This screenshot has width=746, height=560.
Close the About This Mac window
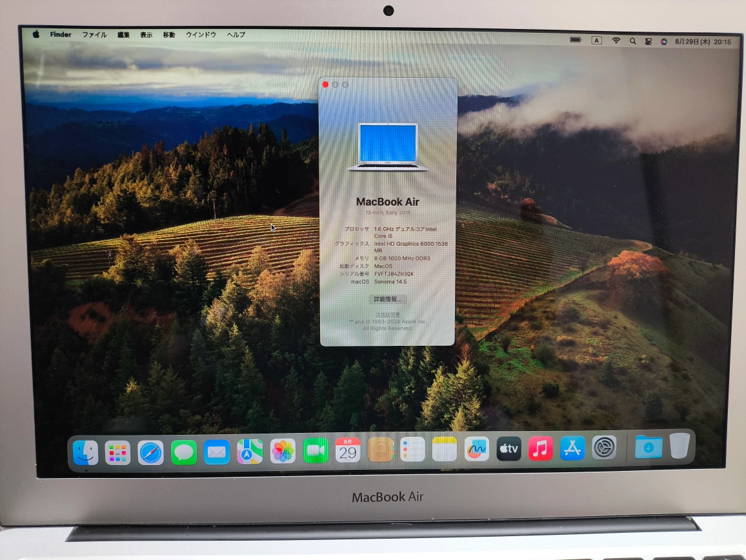[325, 85]
